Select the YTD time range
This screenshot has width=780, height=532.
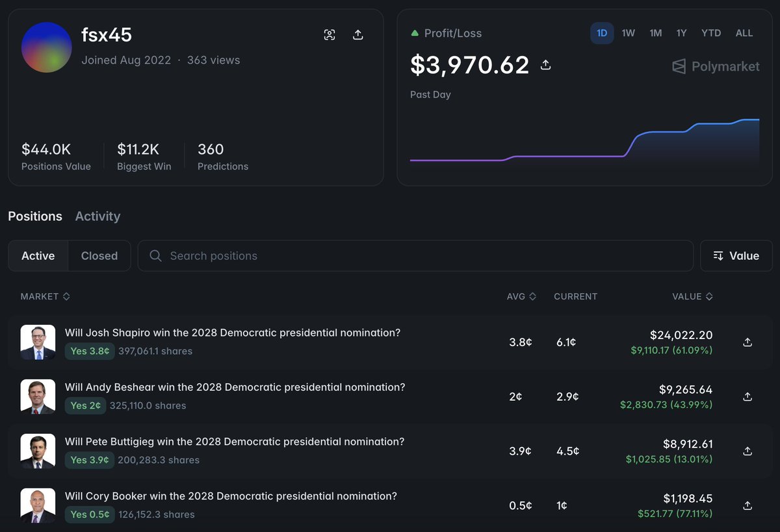711,33
